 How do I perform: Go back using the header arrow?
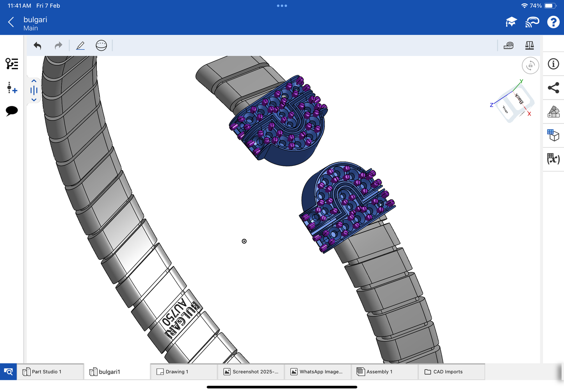click(x=11, y=22)
